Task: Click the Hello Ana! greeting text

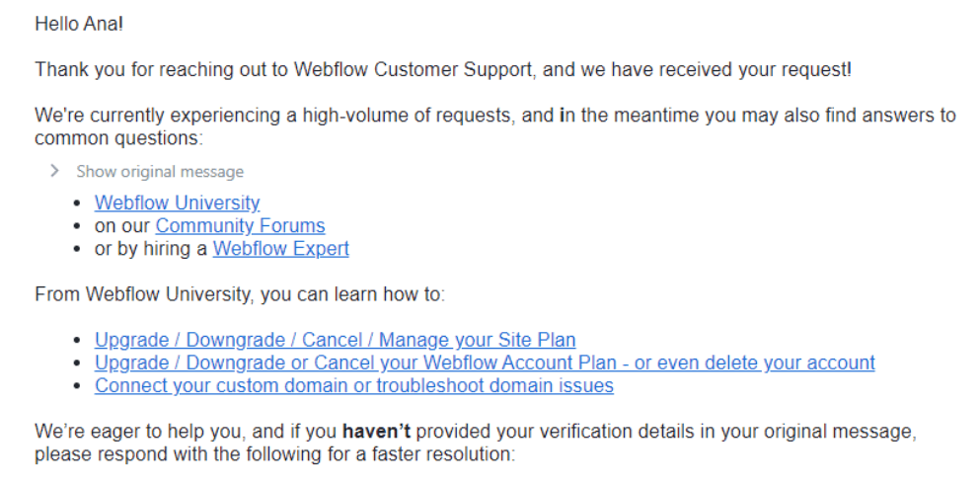Action: (x=79, y=25)
